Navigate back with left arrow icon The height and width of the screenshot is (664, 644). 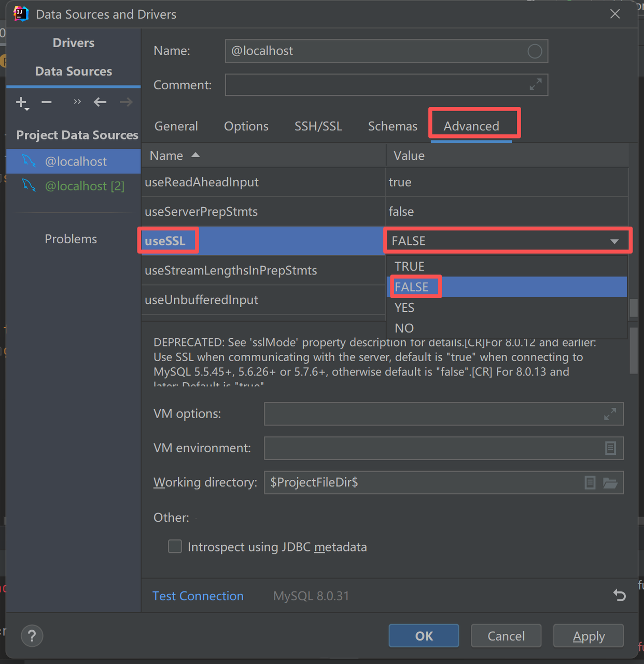tap(100, 102)
